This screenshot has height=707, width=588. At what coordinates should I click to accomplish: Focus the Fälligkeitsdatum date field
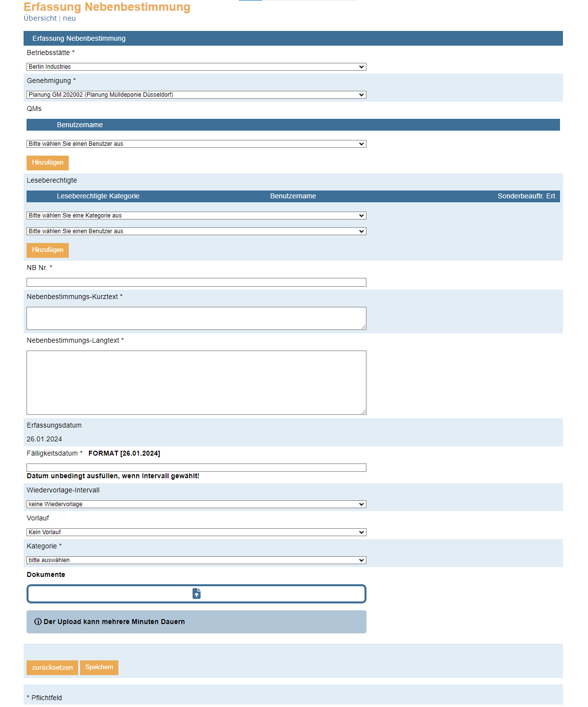pos(196,467)
